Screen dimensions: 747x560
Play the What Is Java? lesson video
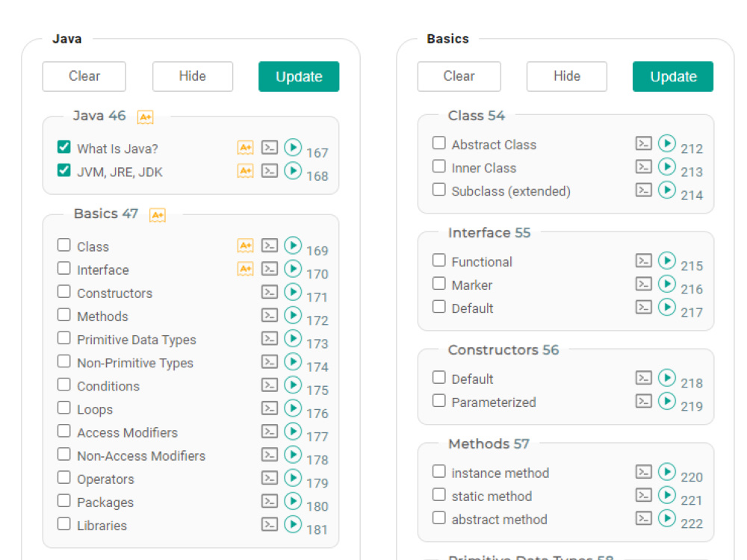click(x=293, y=147)
